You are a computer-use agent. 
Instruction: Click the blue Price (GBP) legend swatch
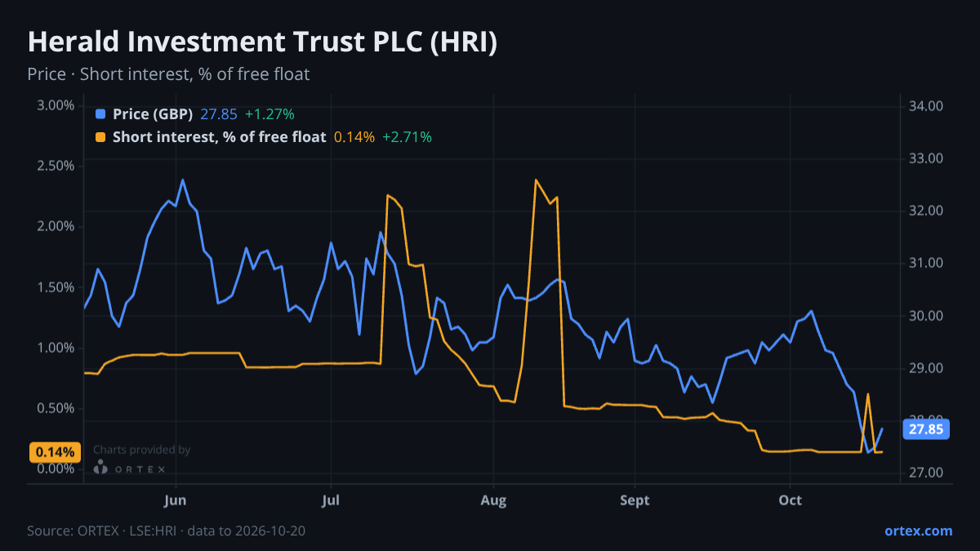(x=100, y=114)
